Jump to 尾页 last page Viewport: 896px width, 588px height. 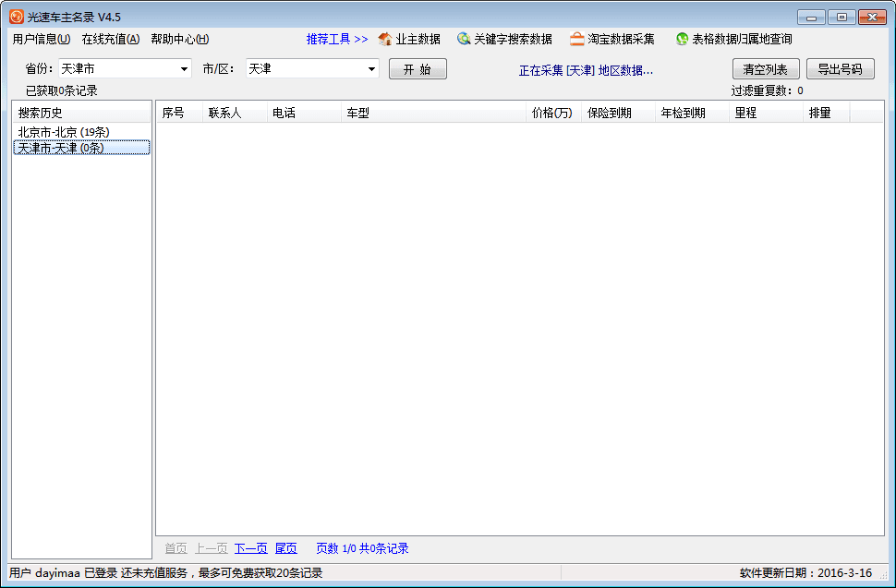point(286,548)
